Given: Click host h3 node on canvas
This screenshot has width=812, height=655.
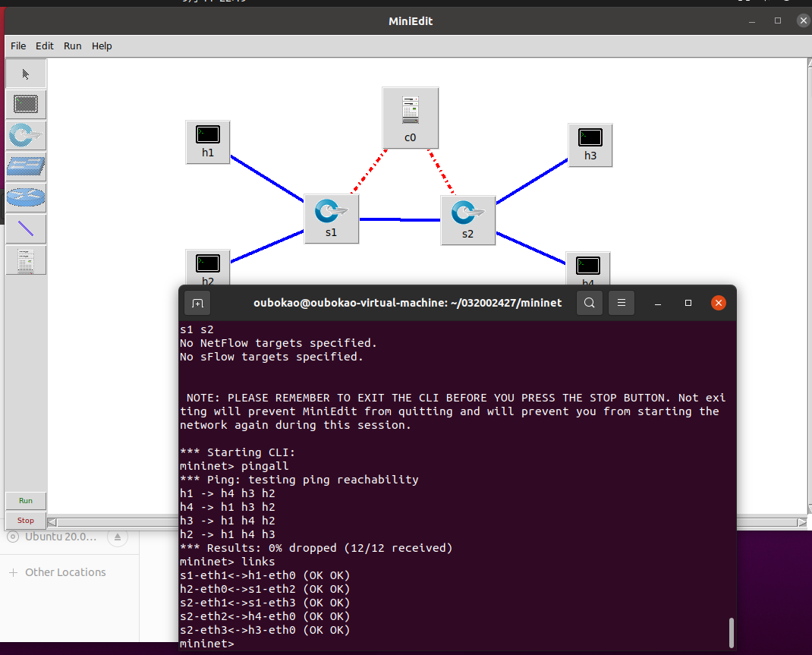Looking at the screenshot, I should pyautogui.click(x=590, y=145).
